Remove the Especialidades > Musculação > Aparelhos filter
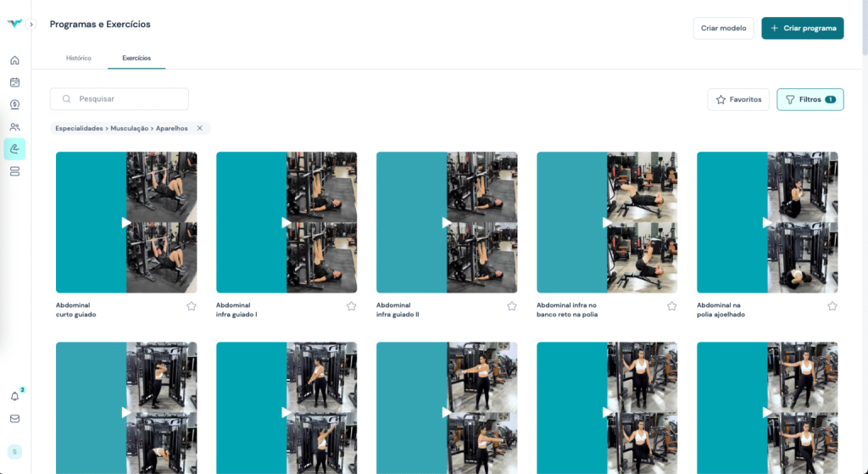Screen dimensions: 868x474 200,128
